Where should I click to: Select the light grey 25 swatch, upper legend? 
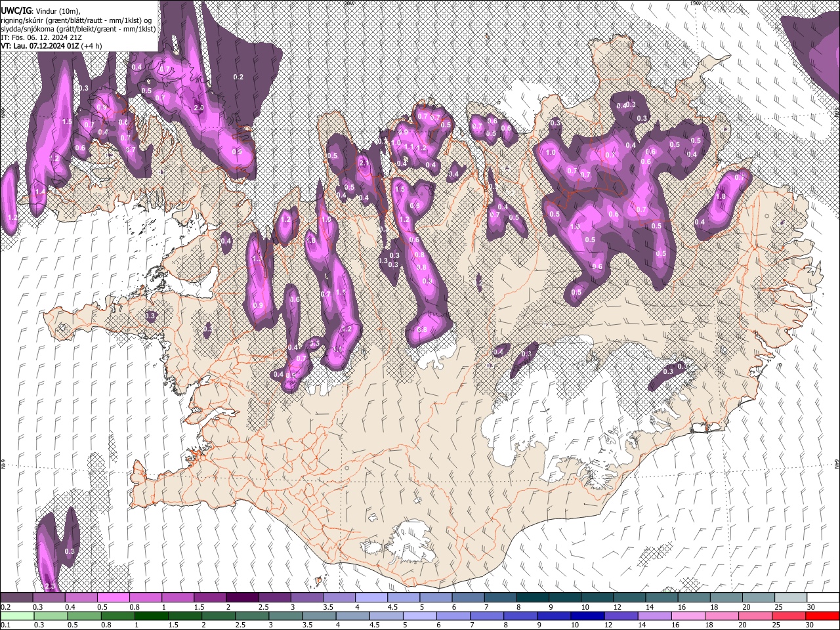(x=791, y=598)
